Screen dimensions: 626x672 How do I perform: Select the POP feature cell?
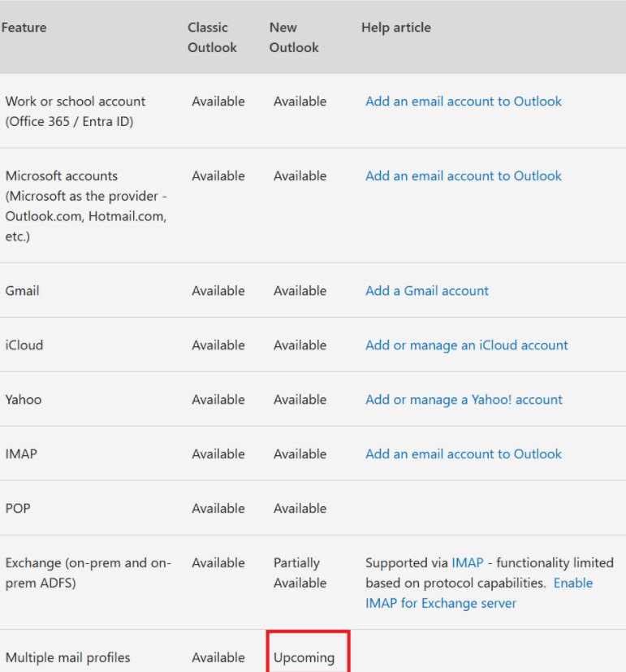18,509
